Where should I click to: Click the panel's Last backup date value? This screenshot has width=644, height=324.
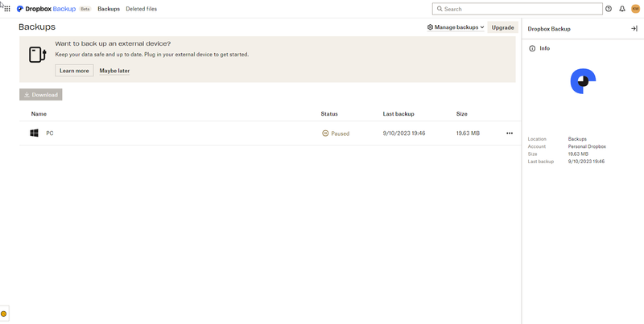pyautogui.click(x=586, y=162)
